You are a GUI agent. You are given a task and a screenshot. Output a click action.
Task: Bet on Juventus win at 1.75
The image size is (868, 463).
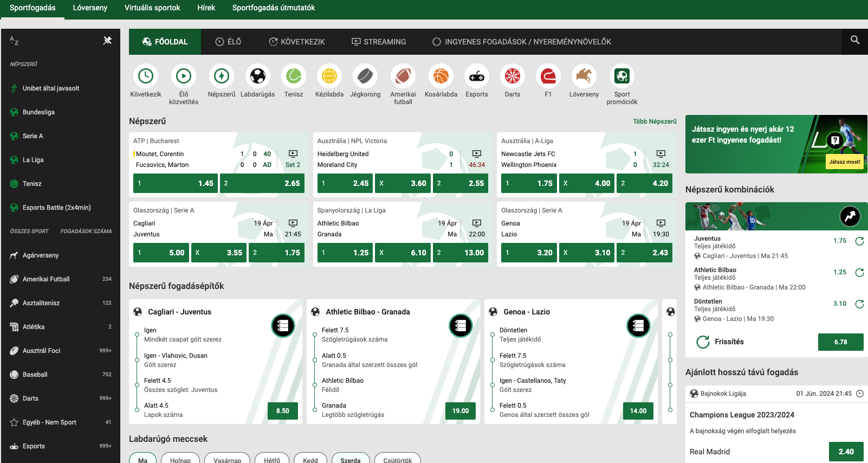tap(276, 253)
